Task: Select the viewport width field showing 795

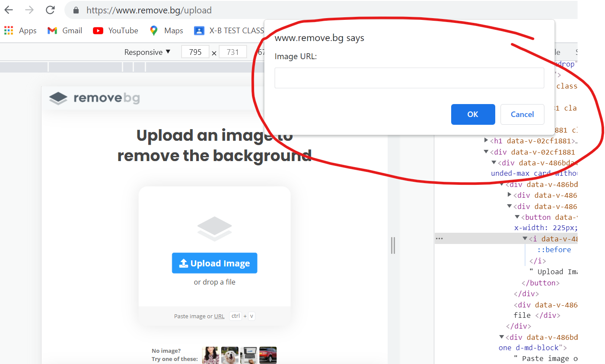Action: pos(195,52)
